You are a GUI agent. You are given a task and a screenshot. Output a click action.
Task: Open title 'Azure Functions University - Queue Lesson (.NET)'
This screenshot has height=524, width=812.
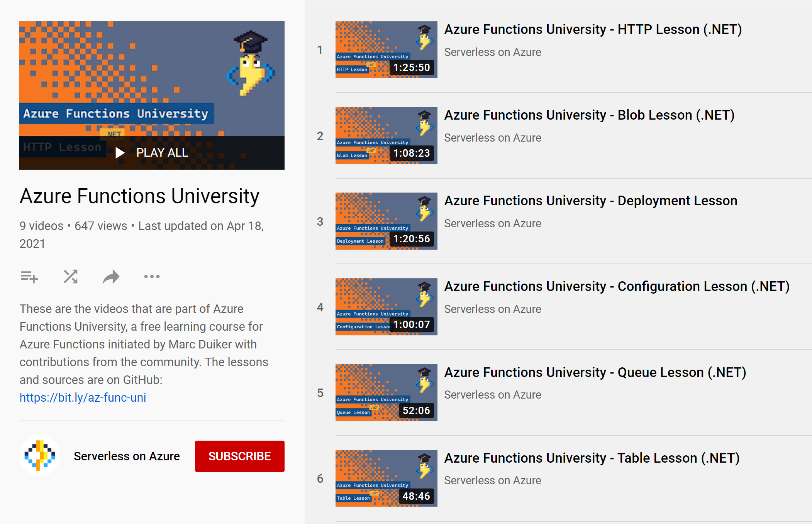pos(595,373)
